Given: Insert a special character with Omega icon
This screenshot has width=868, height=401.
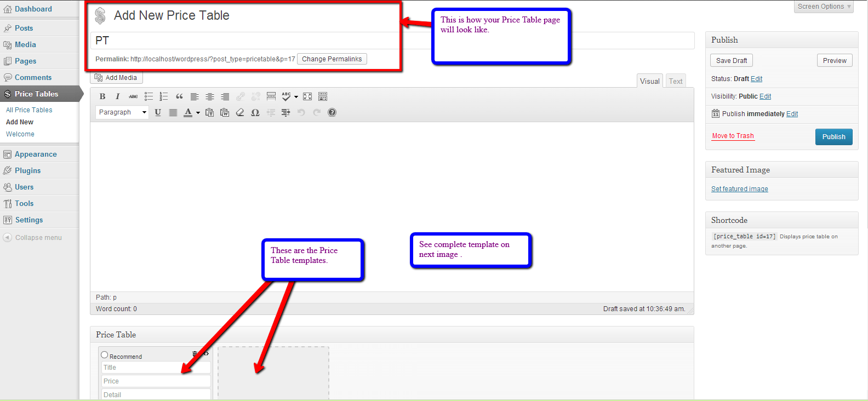Looking at the screenshot, I should pos(255,112).
